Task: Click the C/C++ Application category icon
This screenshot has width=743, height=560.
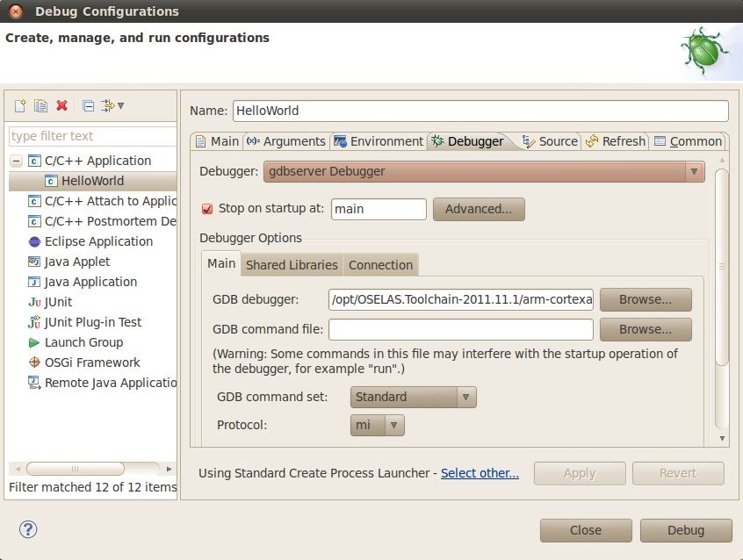Action: (x=34, y=162)
